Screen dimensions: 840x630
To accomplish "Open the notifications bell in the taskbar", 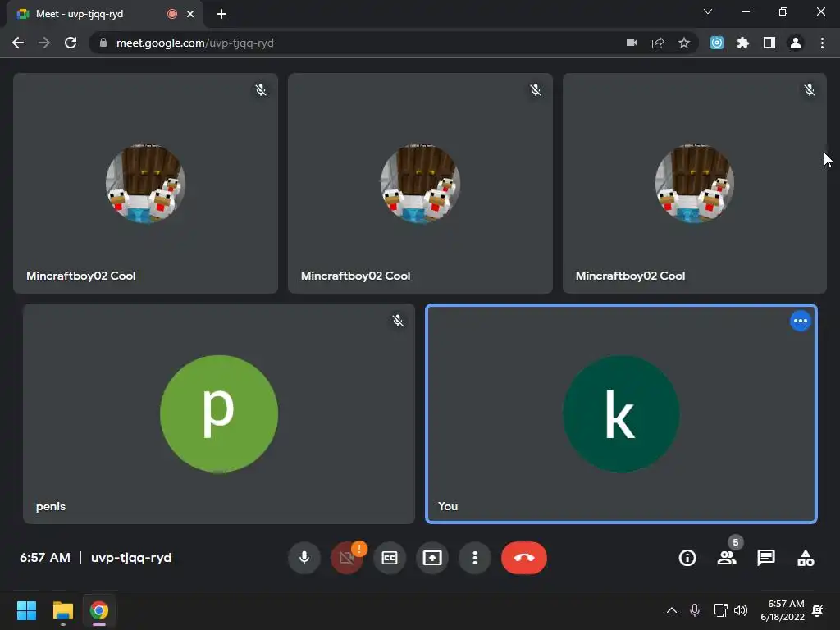I will 818,610.
